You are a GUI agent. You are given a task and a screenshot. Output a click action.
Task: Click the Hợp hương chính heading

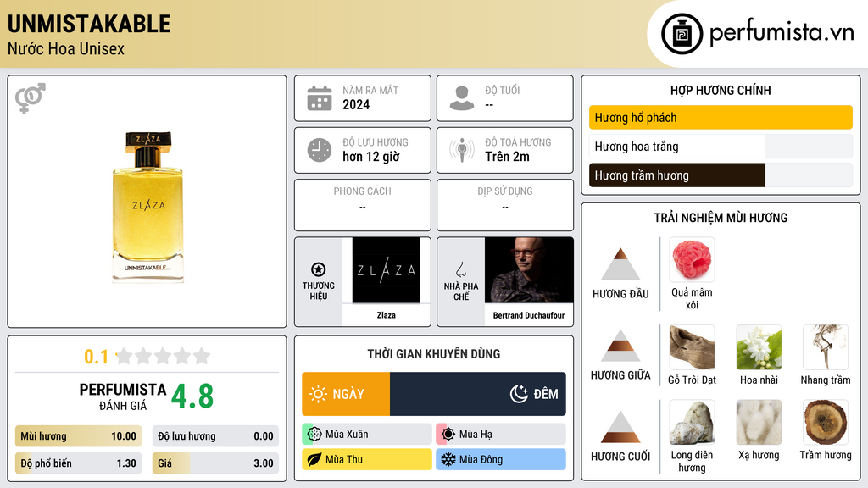click(x=721, y=90)
